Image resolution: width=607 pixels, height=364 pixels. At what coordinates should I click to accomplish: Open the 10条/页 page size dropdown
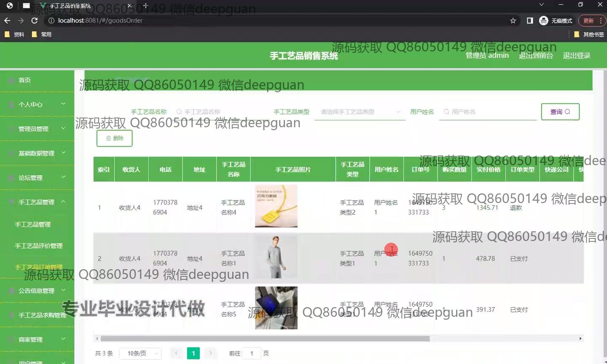(x=140, y=353)
